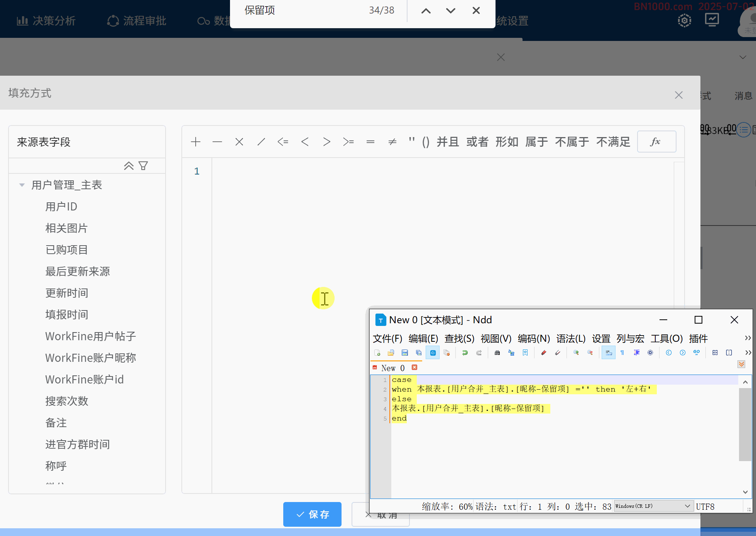Click the Zoom Out magnifier icon in Ndd
Viewport: 756px width, 536px height.
pos(590,353)
